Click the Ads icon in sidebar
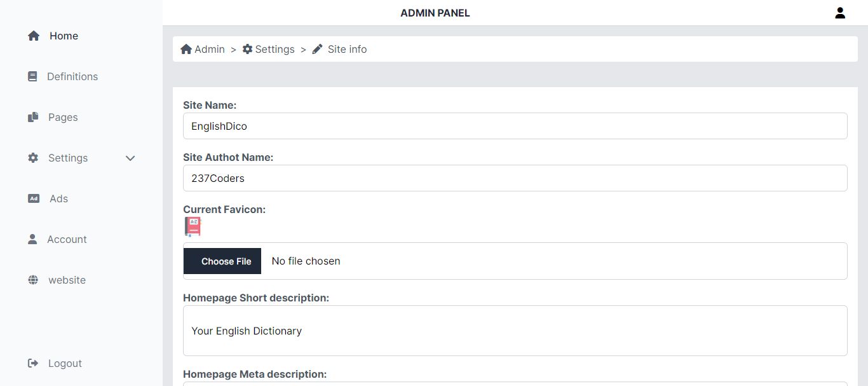The width and height of the screenshot is (868, 386). coord(34,199)
